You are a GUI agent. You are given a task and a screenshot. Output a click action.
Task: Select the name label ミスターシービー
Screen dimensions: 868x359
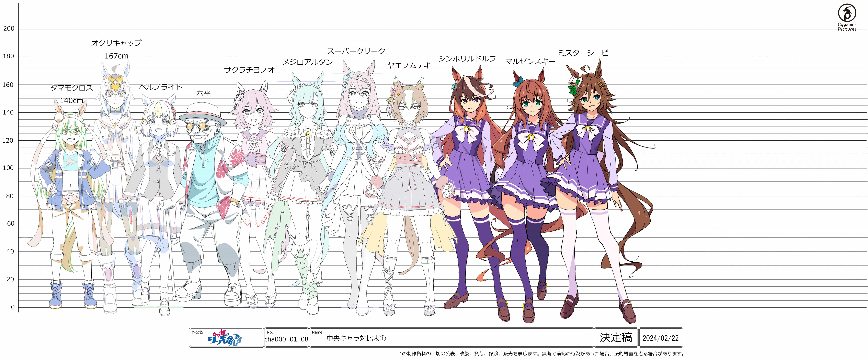(x=587, y=53)
